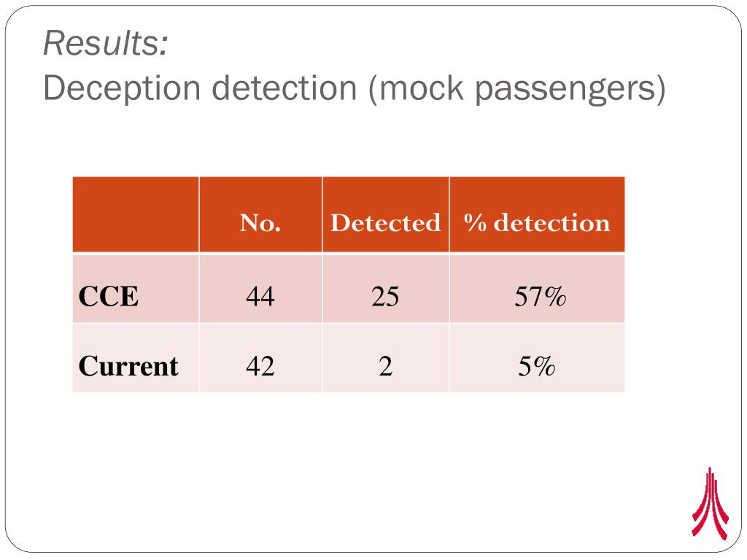The width and height of the screenshot is (747, 560).
Task: Click the word 'mock' in heading
Action: pos(422,88)
